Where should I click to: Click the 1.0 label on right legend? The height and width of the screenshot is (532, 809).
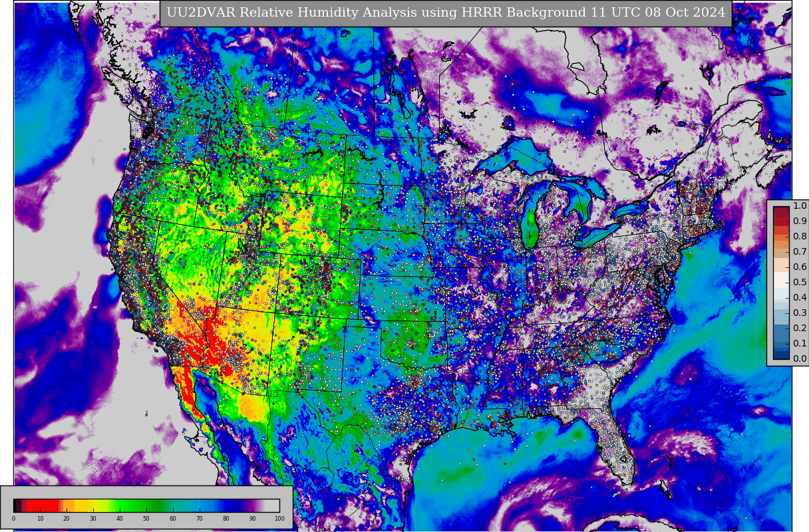pos(800,206)
